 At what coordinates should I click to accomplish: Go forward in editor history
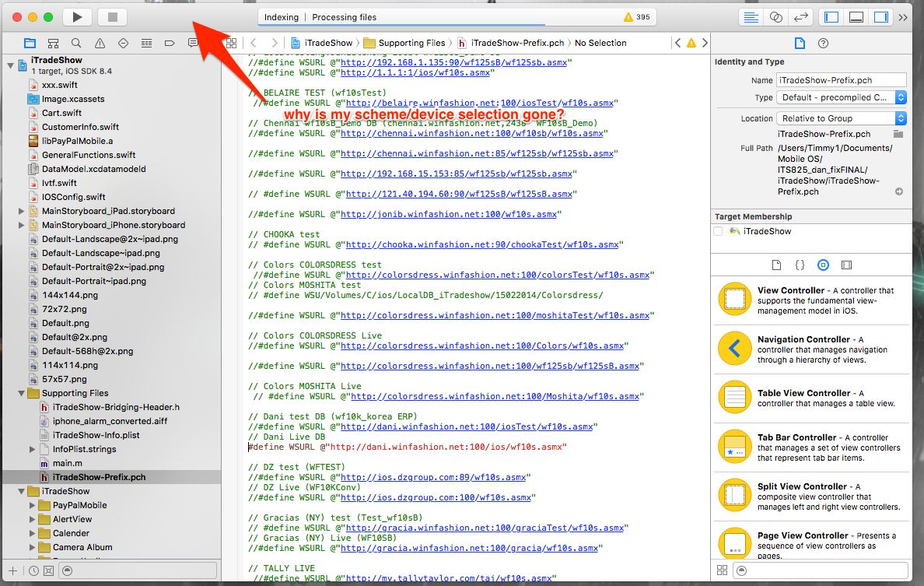click(274, 43)
